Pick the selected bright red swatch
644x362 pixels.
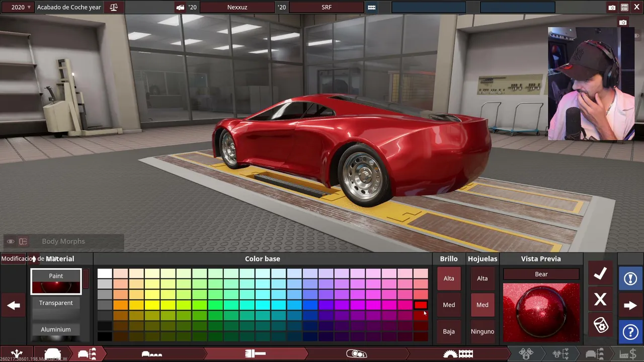pyautogui.click(x=421, y=305)
